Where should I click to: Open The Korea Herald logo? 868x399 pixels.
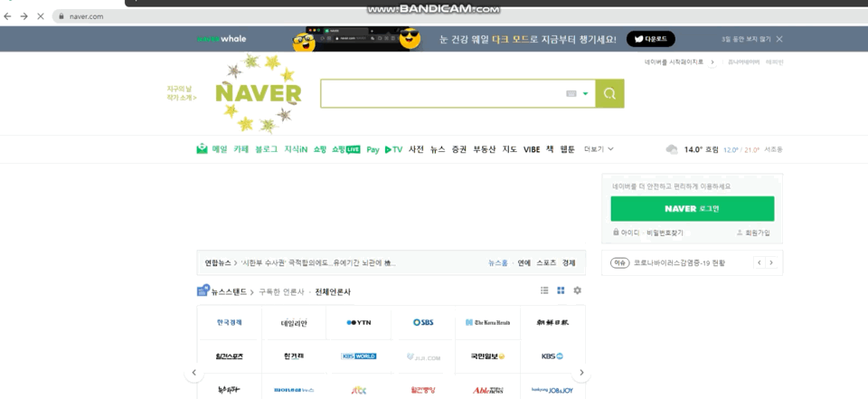click(x=487, y=322)
